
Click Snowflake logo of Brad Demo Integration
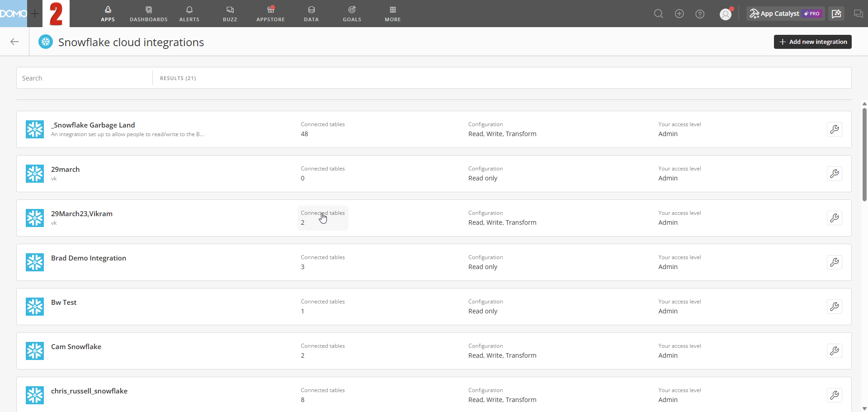tap(35, 262)
